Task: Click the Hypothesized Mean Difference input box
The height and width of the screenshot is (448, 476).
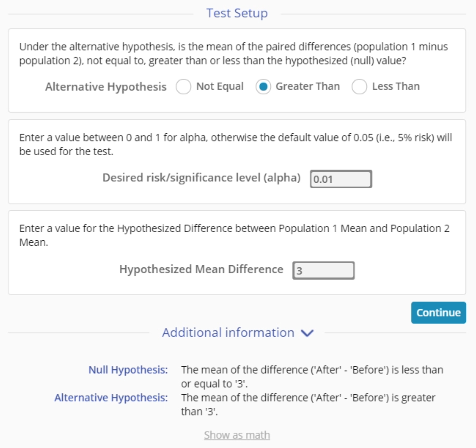Action: [323, 270]
